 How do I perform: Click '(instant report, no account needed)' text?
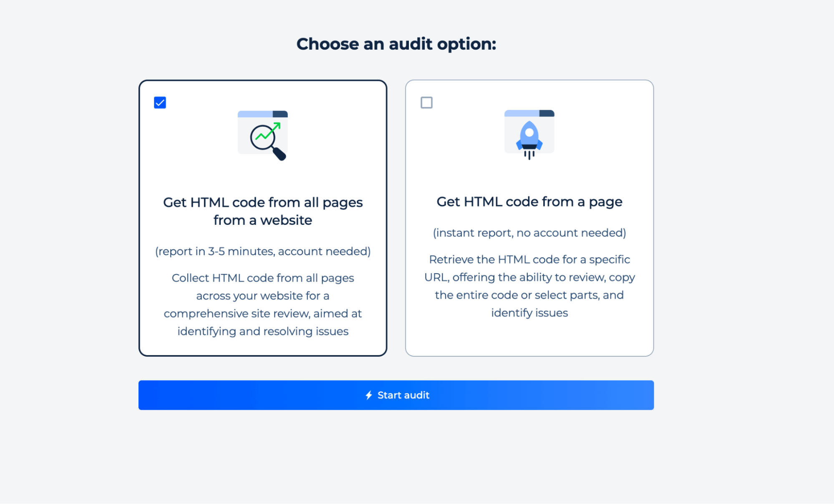(529, 233)
